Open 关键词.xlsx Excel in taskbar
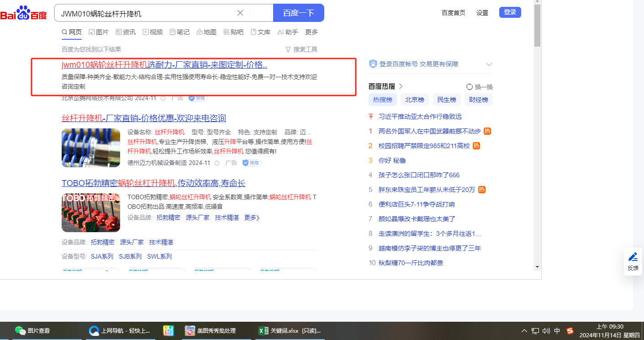 click(x=289, y=330)
